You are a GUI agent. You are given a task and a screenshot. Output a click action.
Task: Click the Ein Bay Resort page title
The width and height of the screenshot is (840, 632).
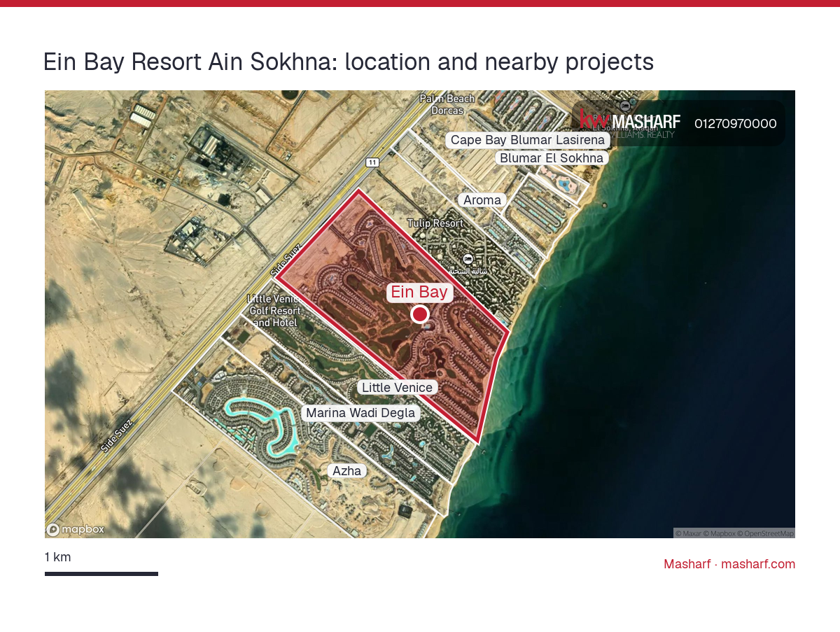tap(349, 62)
